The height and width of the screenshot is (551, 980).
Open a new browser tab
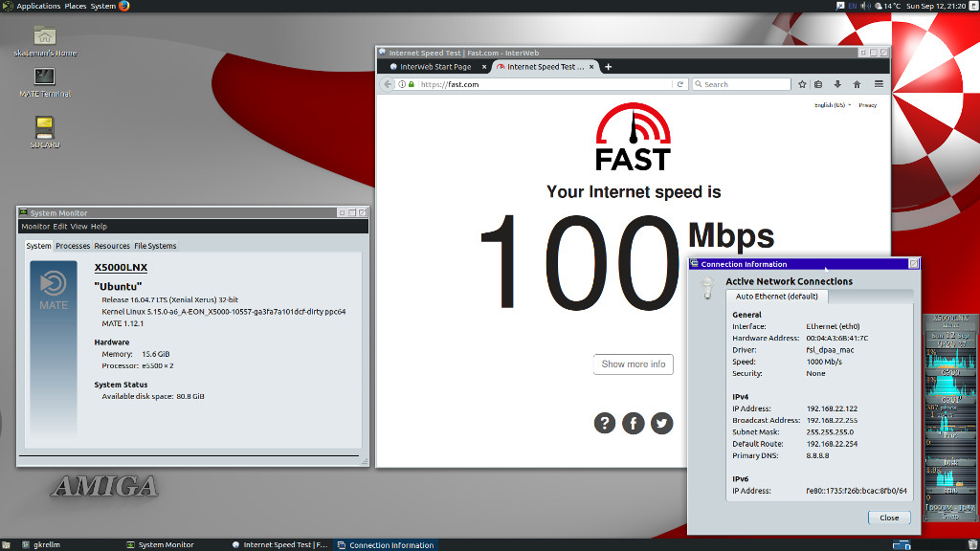pyautogui.click(x=608, y=67)
